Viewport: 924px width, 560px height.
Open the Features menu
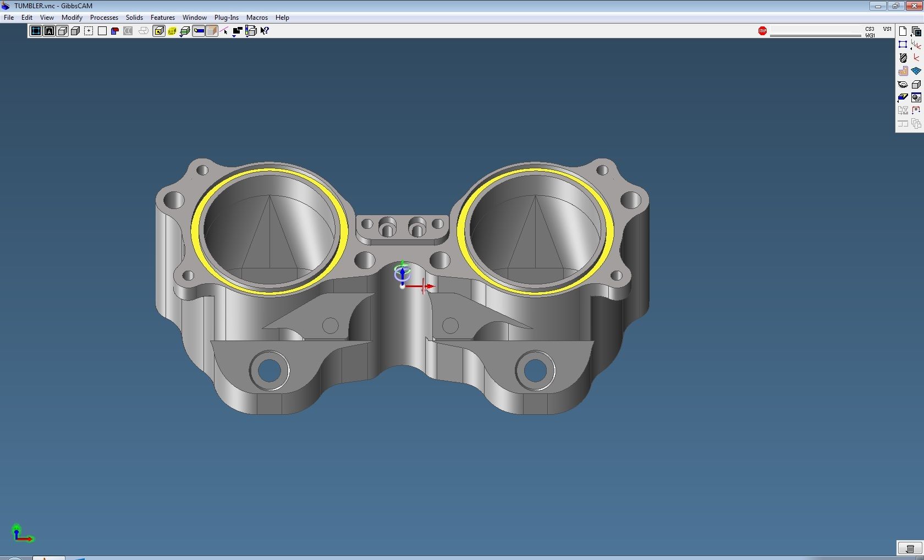[x=163, y=18]
